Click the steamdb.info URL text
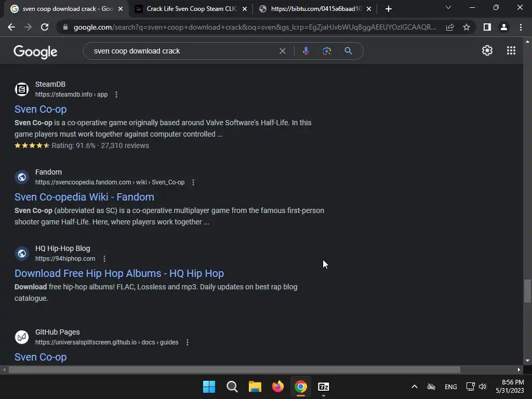This screenshot has width=532, height=399. tap(71, 95)
